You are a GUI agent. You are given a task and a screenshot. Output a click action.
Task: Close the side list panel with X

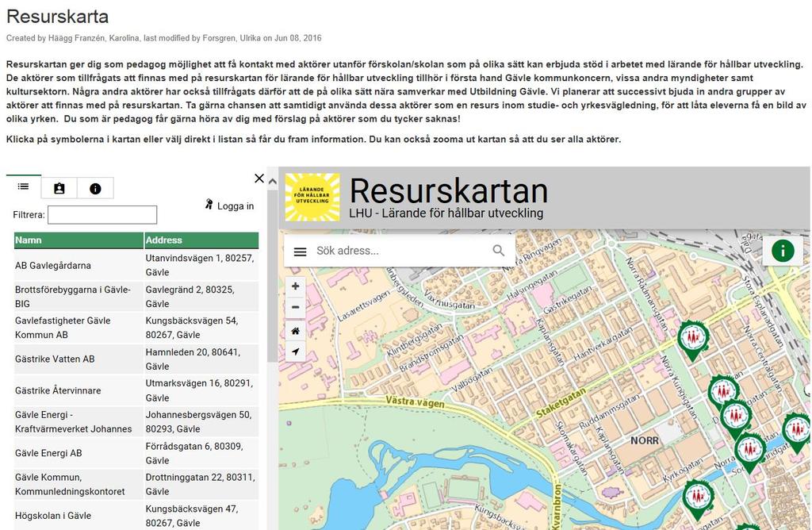pos(259,179)
